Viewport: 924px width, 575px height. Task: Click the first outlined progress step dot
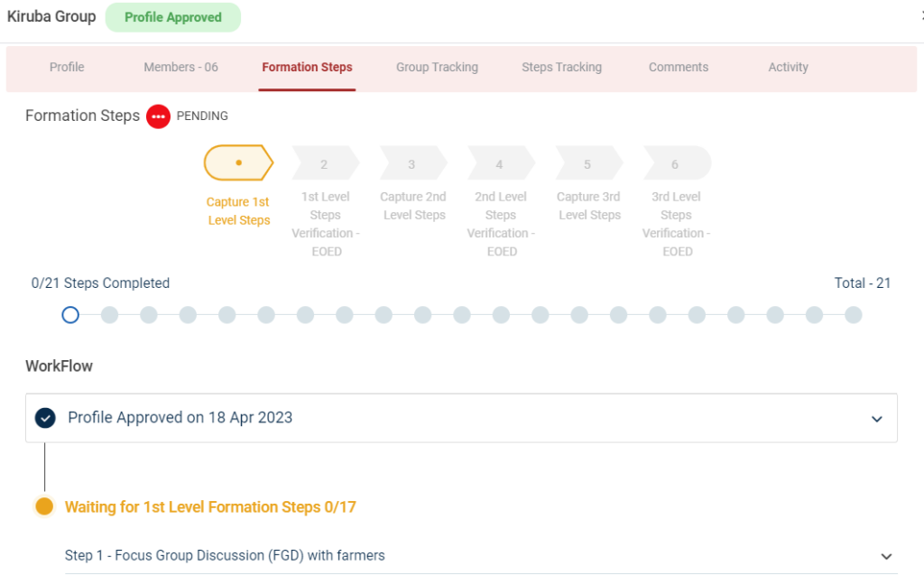(70, 315)
